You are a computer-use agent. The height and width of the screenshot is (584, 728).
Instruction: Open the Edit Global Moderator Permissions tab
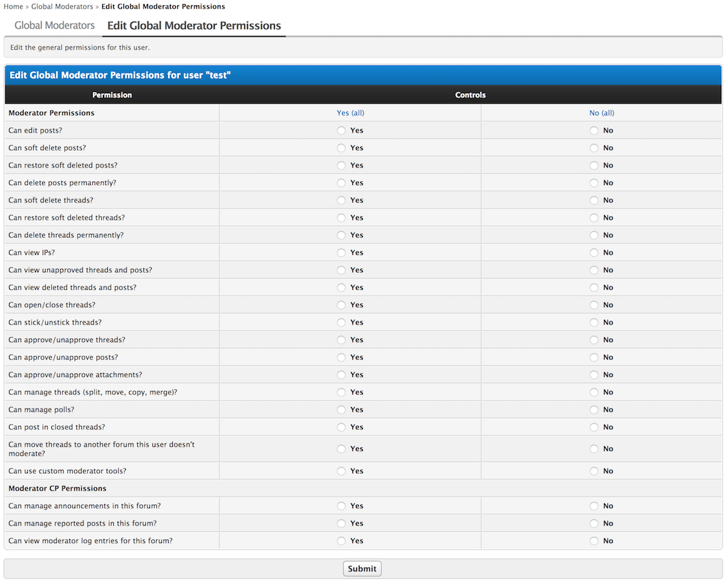tap(194, 26)
